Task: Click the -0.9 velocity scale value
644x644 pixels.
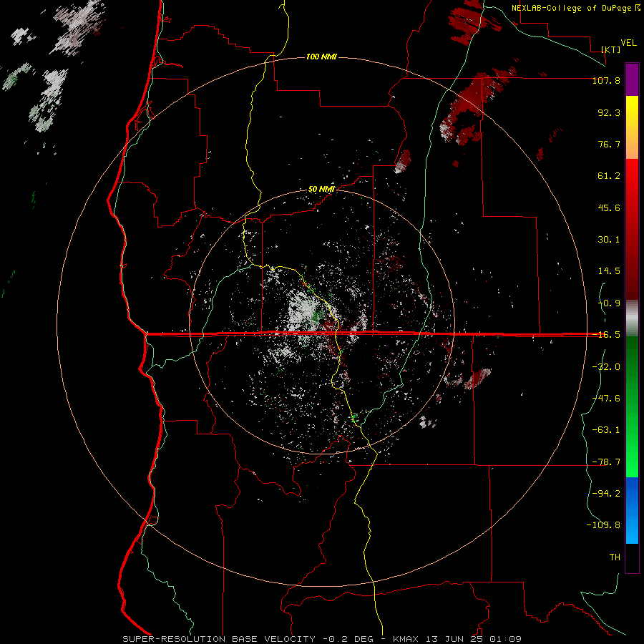Action: (609, 303)
